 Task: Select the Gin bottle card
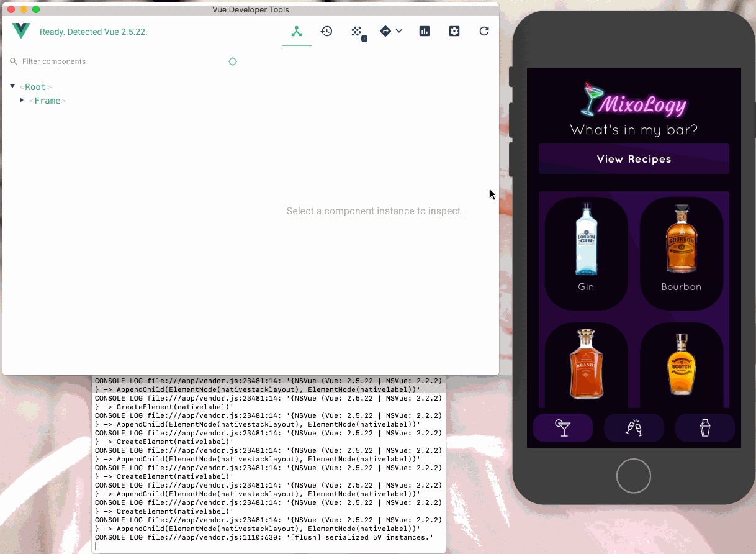pos(586,253)
